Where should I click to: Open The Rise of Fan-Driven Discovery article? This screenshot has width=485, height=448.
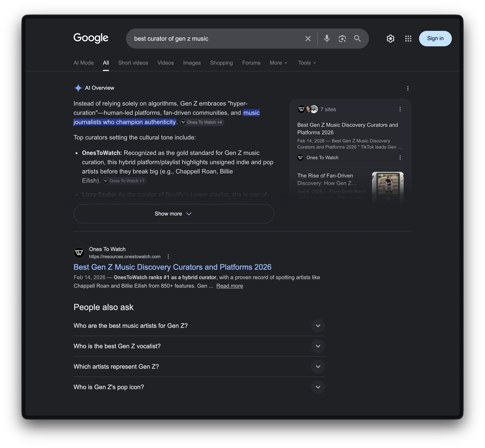pyautogui.click(x=327, y=179)
